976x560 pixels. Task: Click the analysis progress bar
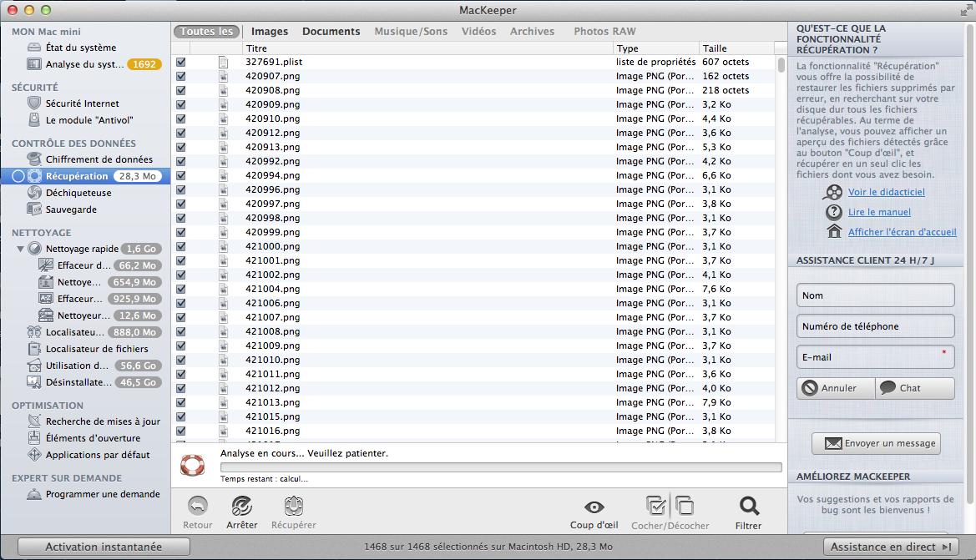tap(501, 467)
